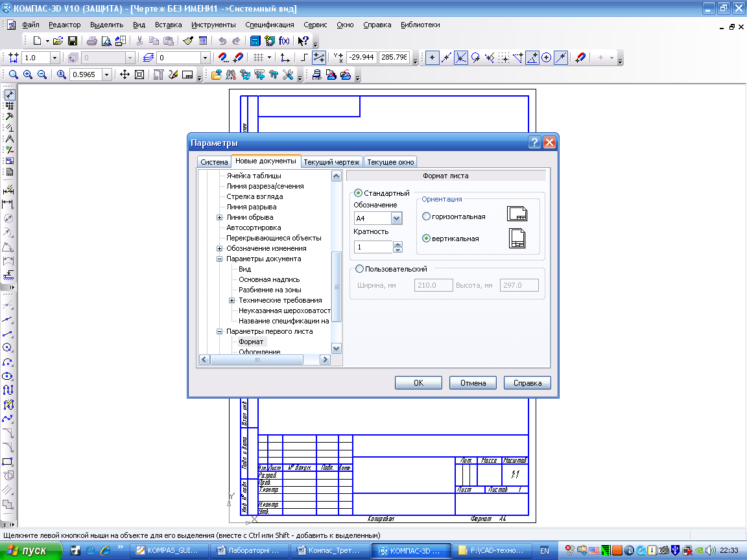Viewport: 747px width, 560px height.
Task: Open print preview icon
Action: click(106, 41)
